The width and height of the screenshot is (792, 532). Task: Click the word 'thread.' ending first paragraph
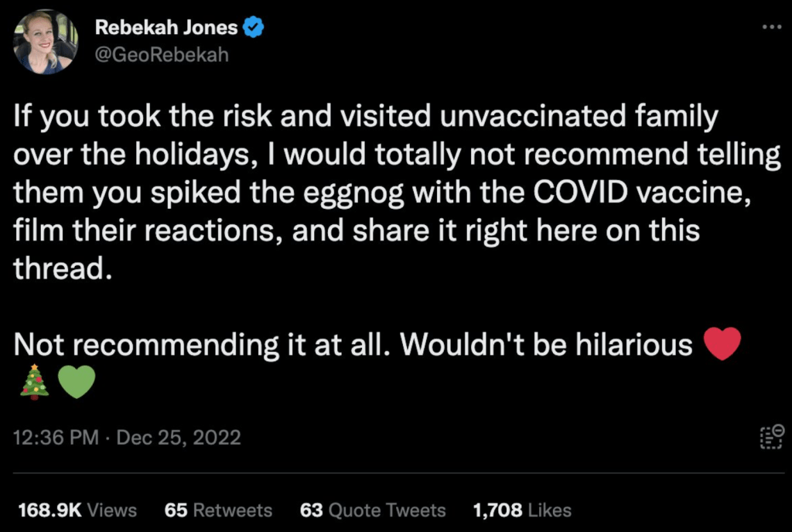coord(58,268)
